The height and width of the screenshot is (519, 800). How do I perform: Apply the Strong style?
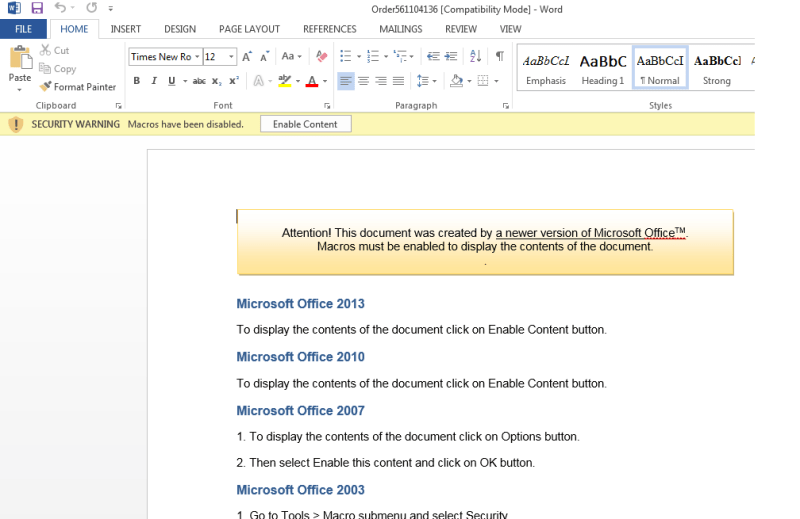(x=717, y=68)
